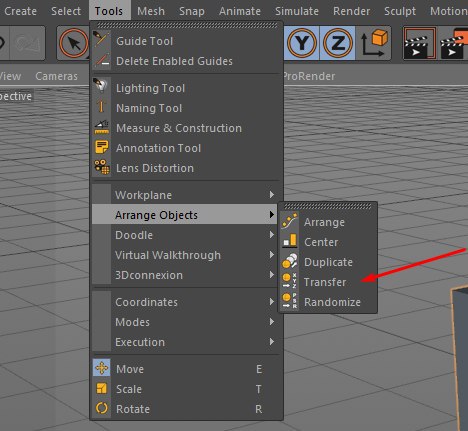Image resolution: width=468 pixels, height=431 pixels.
Task: Tear off Arrange Objects submenu grip
Action: tap(328, 206)
